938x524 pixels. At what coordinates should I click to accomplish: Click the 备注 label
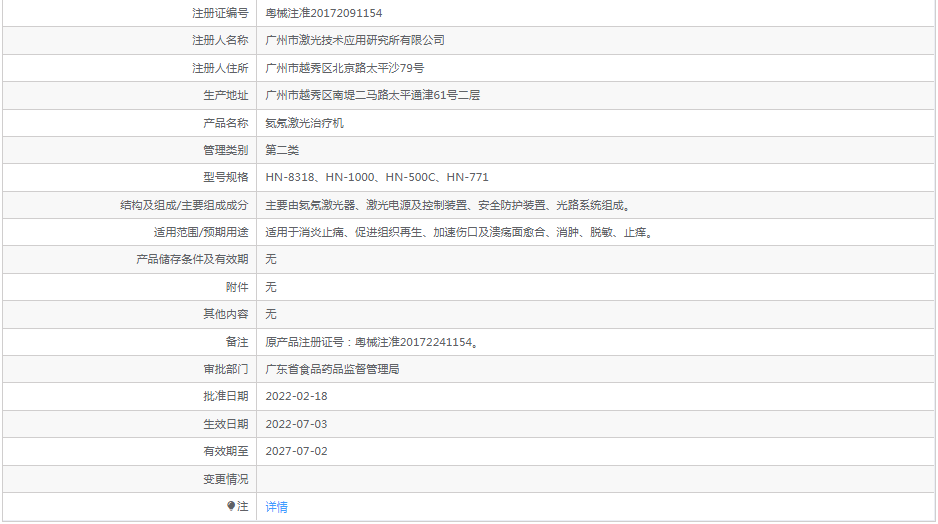click(x=237, y=342)
